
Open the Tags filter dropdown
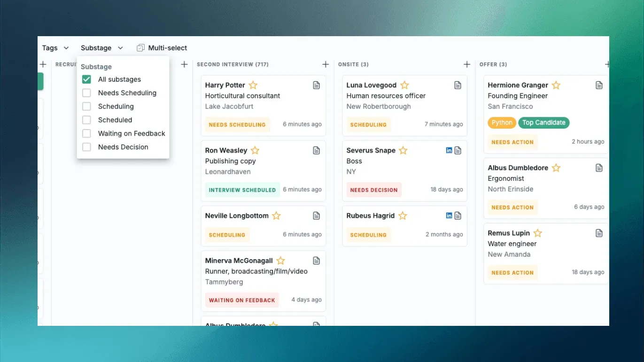(55, 48)
